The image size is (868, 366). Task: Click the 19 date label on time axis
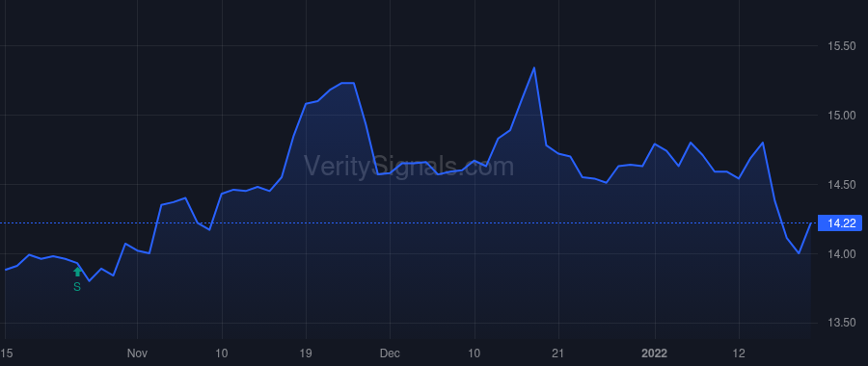[306, 353]
